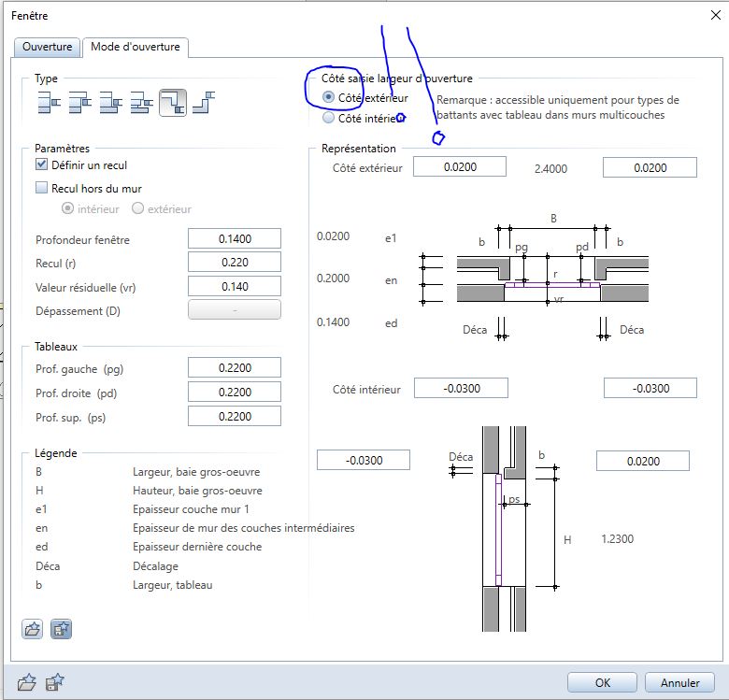Viewport: 729px width, 700px height.
Task: Click the Dépassement (D) value button
Action: pos(235,309)
